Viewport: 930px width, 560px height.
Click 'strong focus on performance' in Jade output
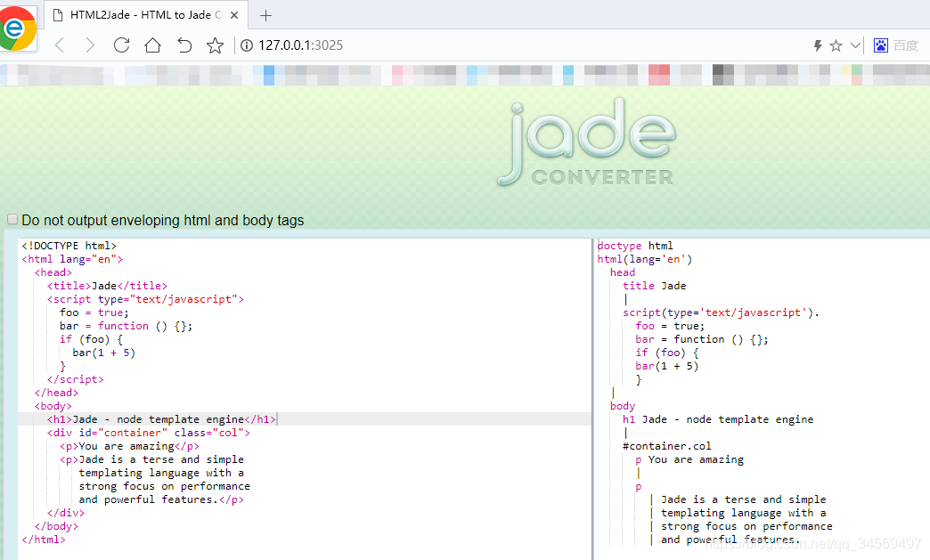(x=746, y=526)
